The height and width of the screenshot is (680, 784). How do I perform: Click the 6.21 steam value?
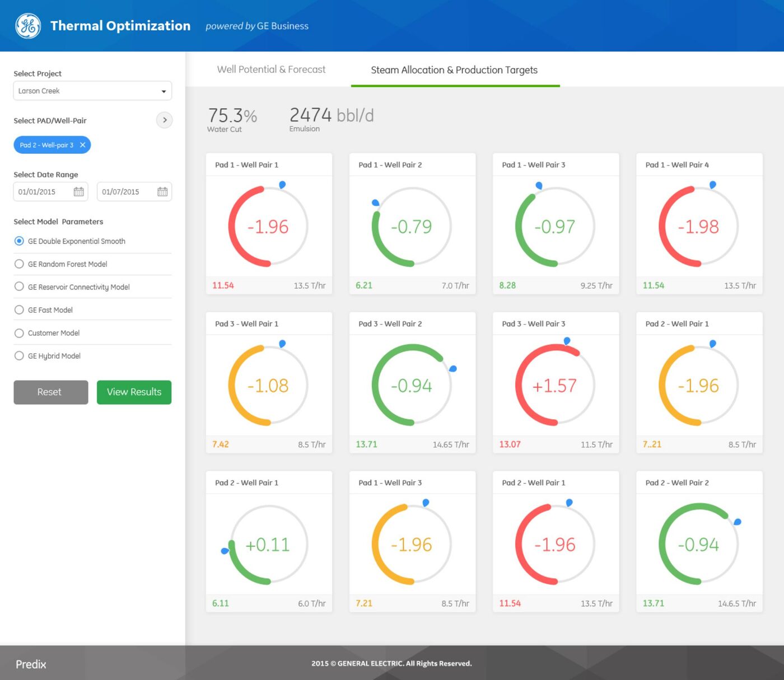click(x=364, y=285)
